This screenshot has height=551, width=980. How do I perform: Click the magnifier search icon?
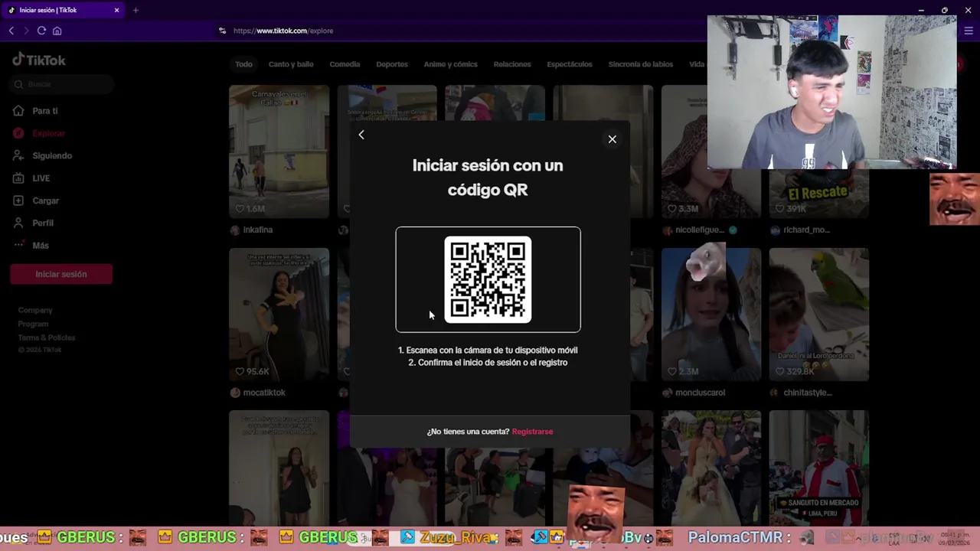pyautogui.click(x=18, y=84)
